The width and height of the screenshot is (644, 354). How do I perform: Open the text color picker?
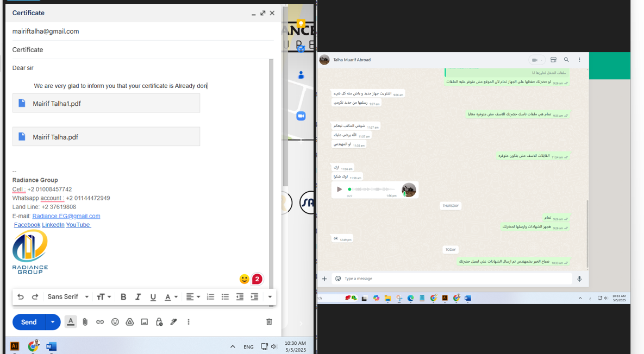[x=171, y=297]
